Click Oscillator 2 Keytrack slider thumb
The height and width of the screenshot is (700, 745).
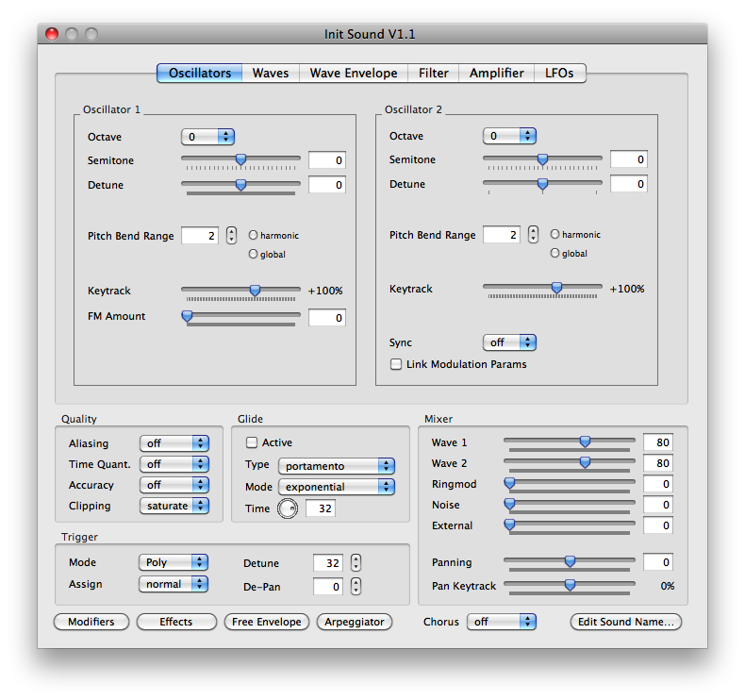pyautogui.click(x=556, y=288)
